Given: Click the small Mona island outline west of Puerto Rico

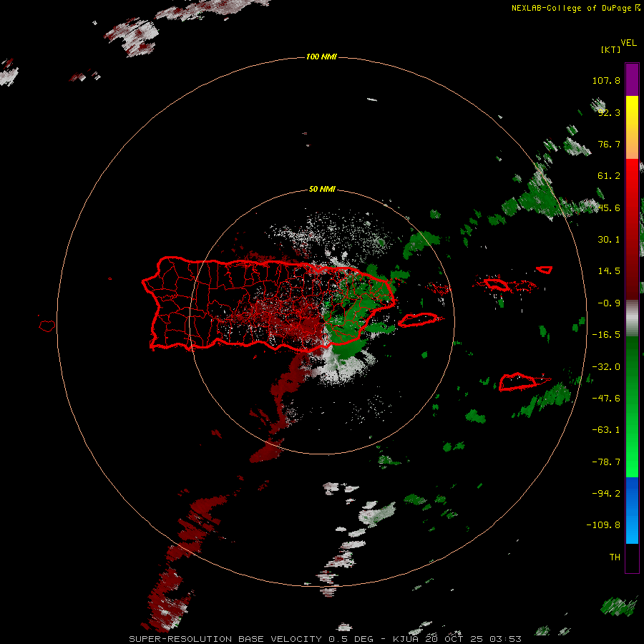Looking at the screenshot, I should [x=47, y=326].
